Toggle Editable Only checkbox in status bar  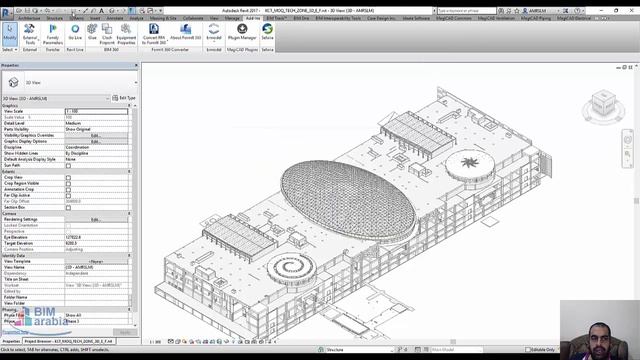pos(528,349)
